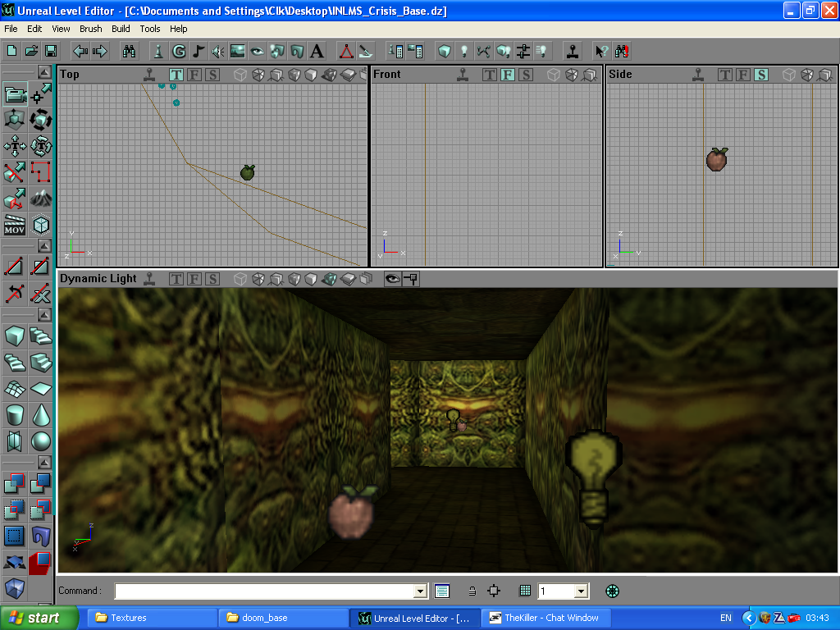Click the Command input field
The height and width of the screenshot is (630, 840).
tap(264, 591)
